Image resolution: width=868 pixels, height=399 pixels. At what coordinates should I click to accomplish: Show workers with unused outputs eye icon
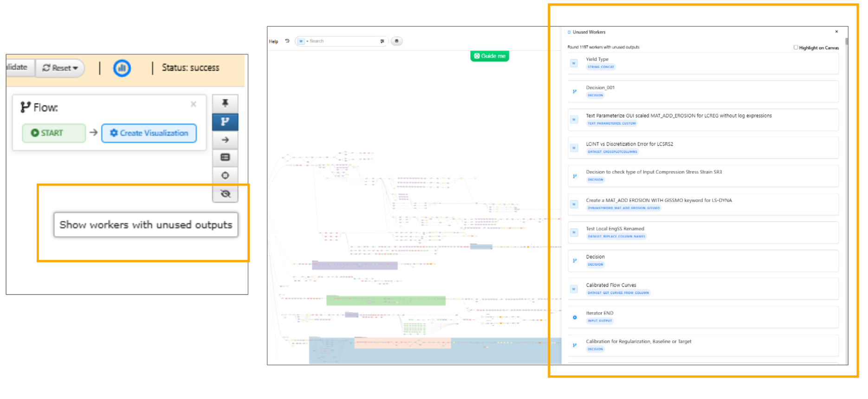(225, 193)
